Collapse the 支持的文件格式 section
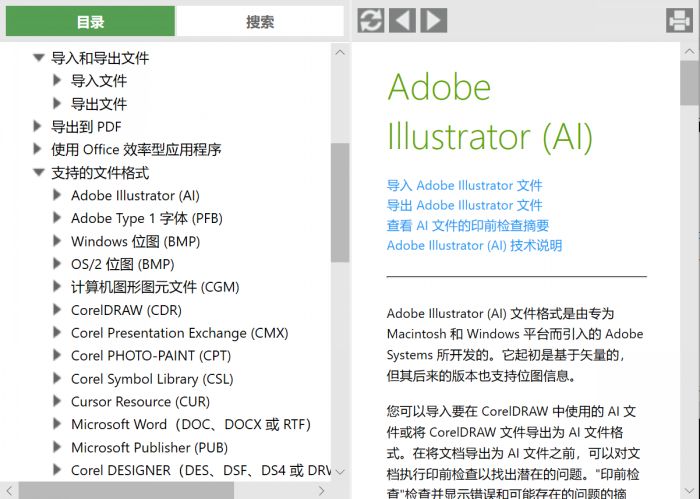This screenshot has width=700, height=499. point(38,173)
